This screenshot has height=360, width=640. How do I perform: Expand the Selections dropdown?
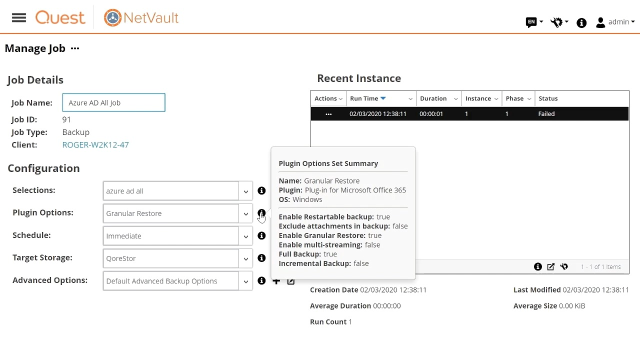click(246, 191)
